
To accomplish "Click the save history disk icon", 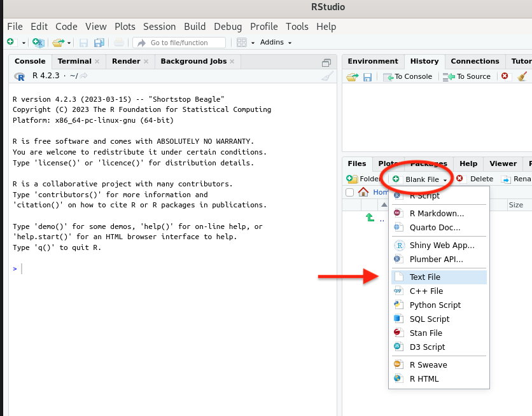I will coord(367,78).
